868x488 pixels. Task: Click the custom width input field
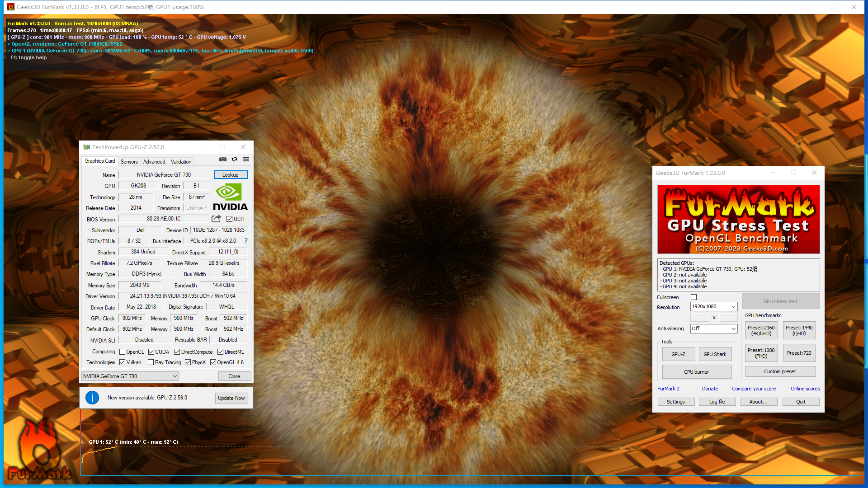700,317
